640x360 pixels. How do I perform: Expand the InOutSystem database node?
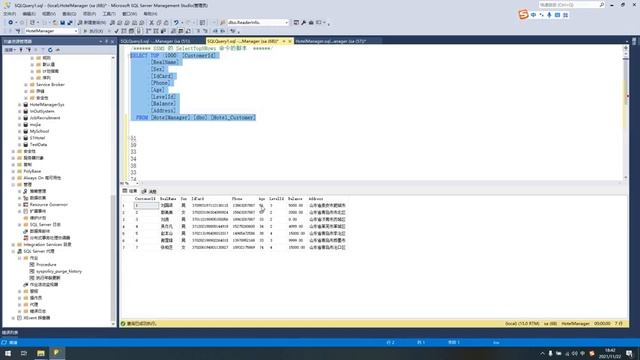tap(19, 111)
